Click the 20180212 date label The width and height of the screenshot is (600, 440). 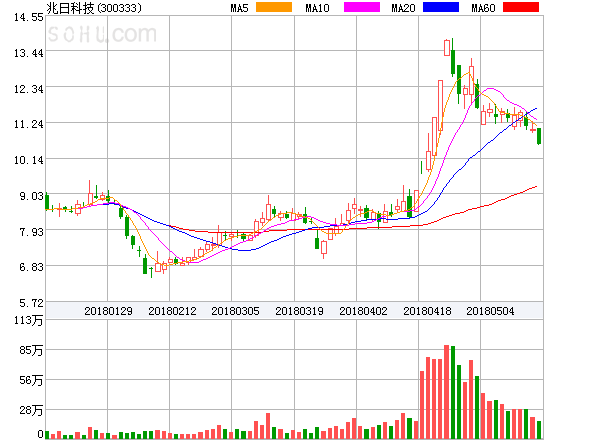tap(172, 311)
